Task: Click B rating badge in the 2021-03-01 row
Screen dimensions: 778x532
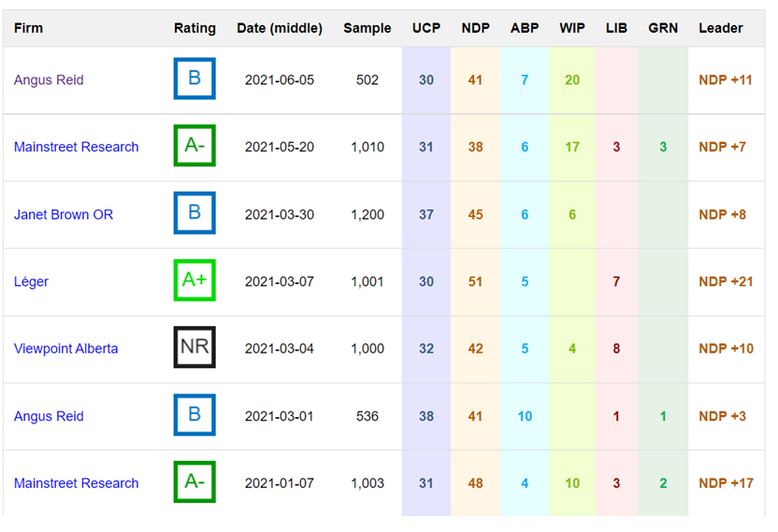Action: 194,415
